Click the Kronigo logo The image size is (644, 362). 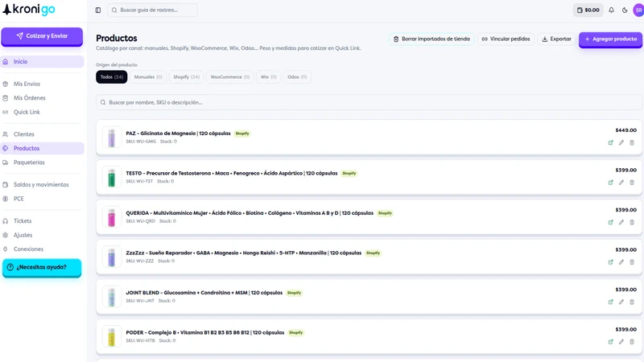[x=29, y=10]
